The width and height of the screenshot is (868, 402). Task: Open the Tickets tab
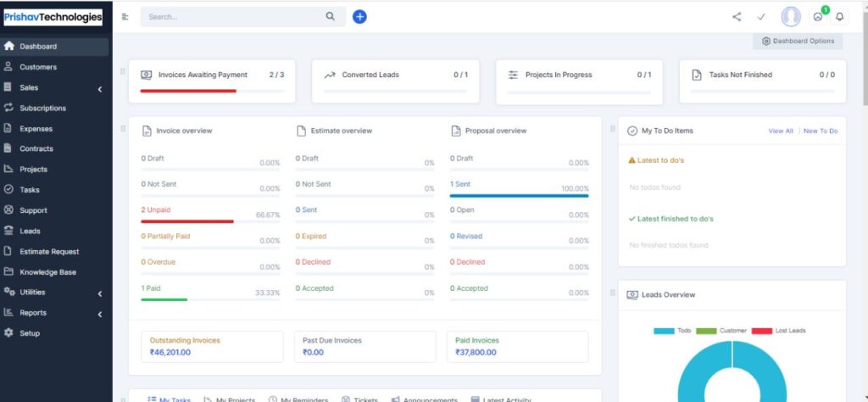coord(359,399)
